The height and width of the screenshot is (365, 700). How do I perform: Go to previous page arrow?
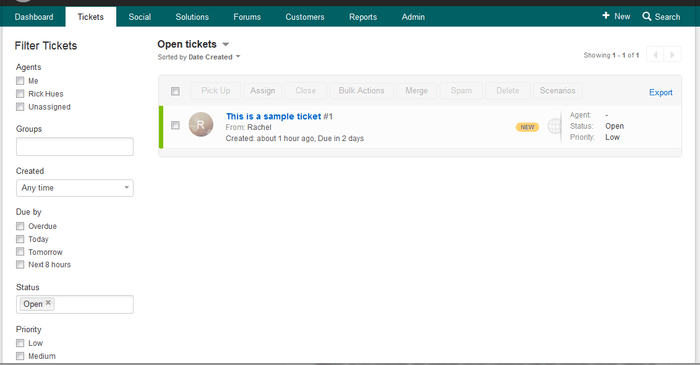coord(655,55)
